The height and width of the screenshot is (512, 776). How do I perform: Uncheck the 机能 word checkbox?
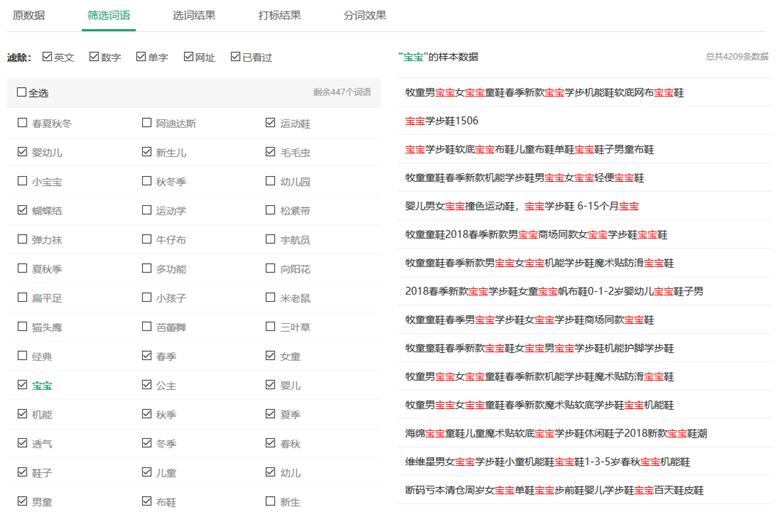(22, 414)
